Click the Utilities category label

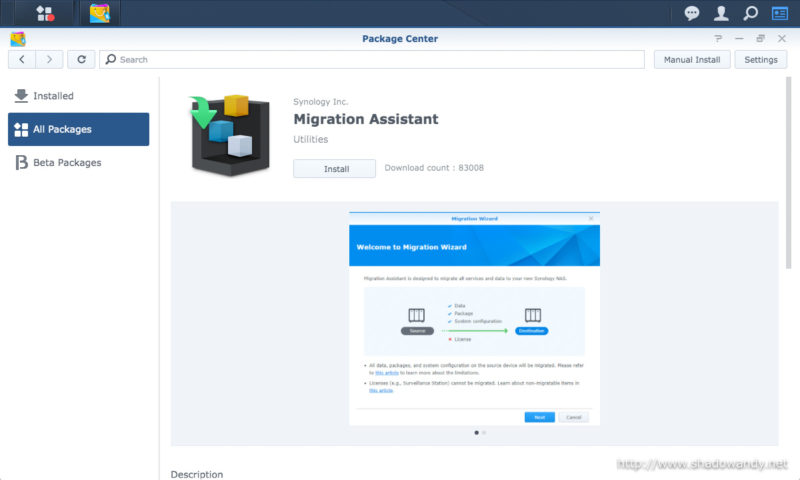(310, 139)
